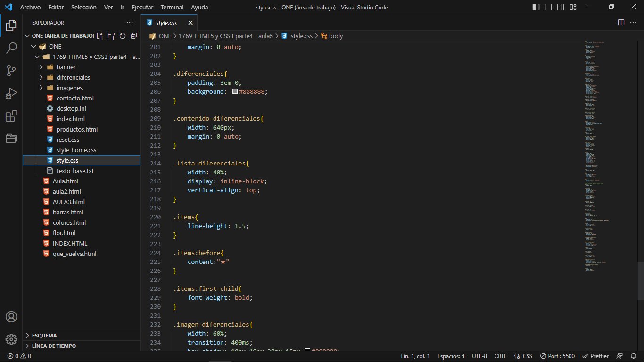Viewport: 644px width, 362px height.
Task: Click the aula5 folder breadcrumb
Action: (226, 36)
